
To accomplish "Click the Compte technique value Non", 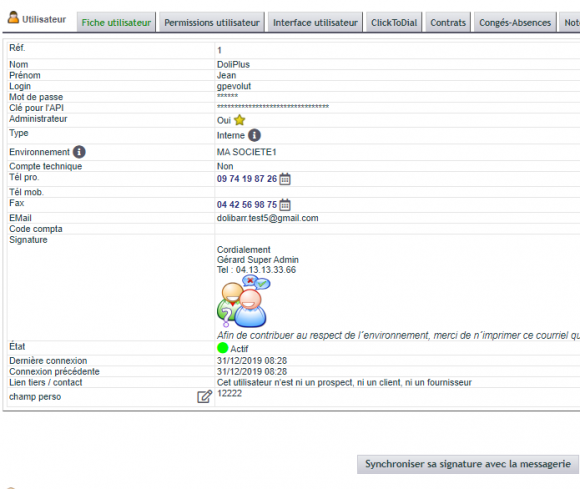I will (x=225, y=166).
